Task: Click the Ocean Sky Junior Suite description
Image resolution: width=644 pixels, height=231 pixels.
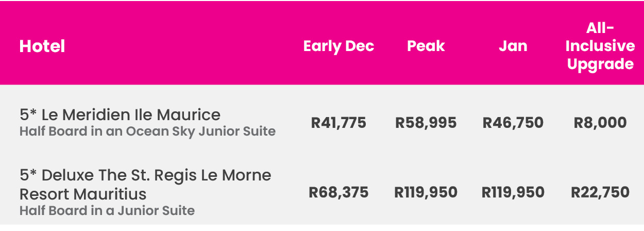Action: coord(147,131)
